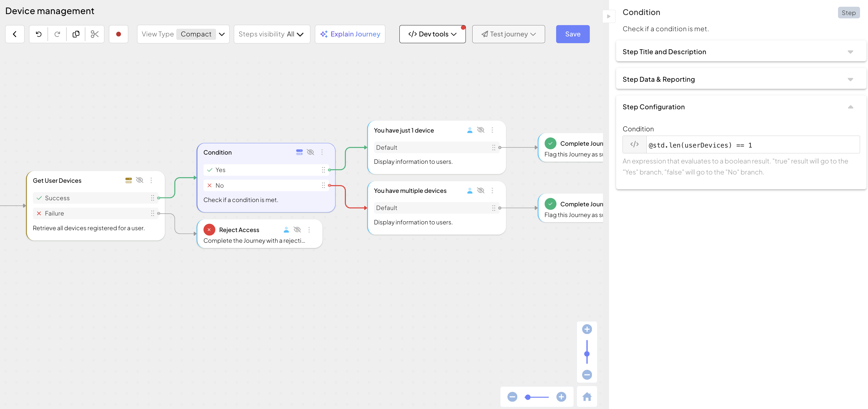Click drag handle on the Failure branch
868x409 pixels.
[x=153, y=213]
